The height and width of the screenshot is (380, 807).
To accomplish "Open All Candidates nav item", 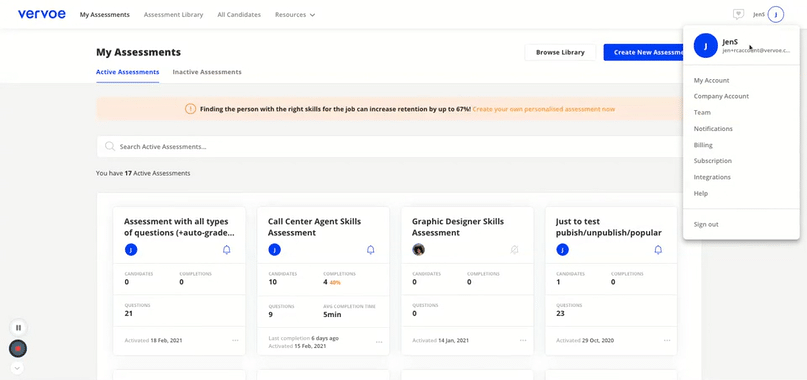I will tap(239, 15).
